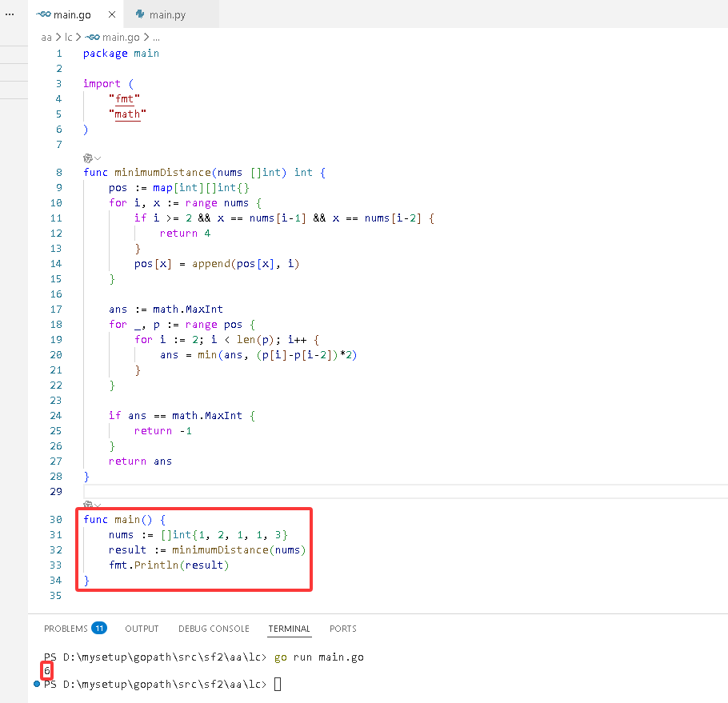The height and width of the screenshot is (703, 728).
Task: Open the PORTS panel tab
Action: tap(342, 629)
